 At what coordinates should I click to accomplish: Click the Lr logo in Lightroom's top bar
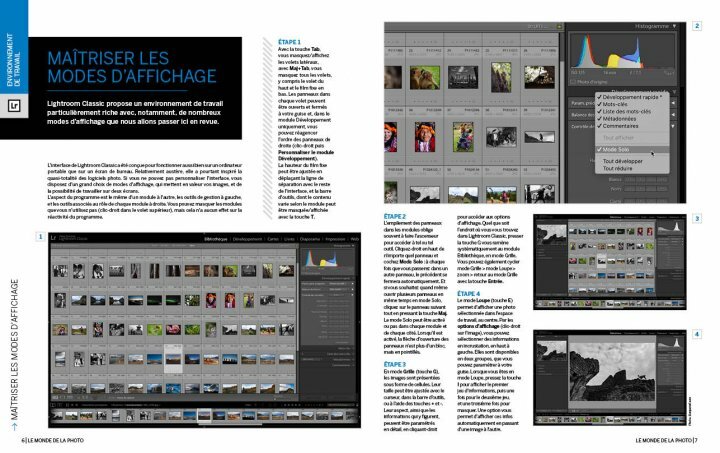(54, 238)
